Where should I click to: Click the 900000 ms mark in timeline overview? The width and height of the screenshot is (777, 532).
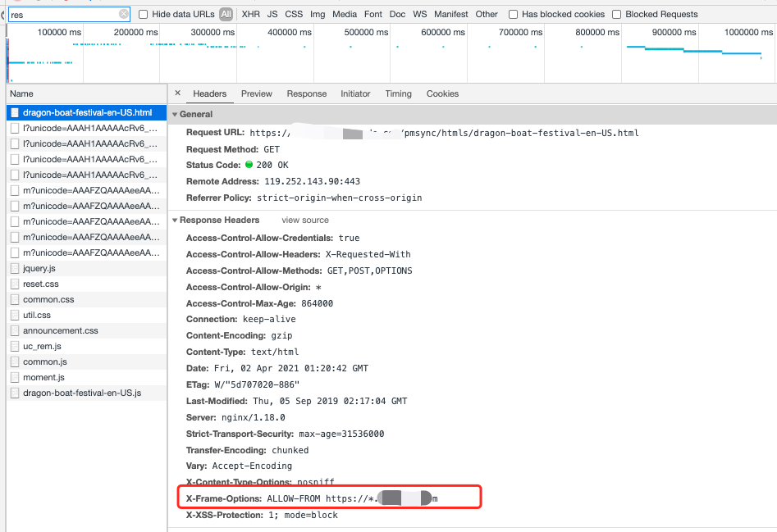tap(674, 32)
